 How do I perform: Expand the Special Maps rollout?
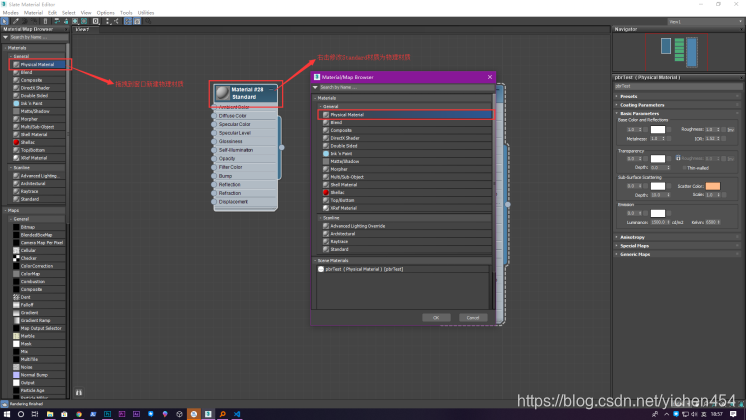(677, 245)
